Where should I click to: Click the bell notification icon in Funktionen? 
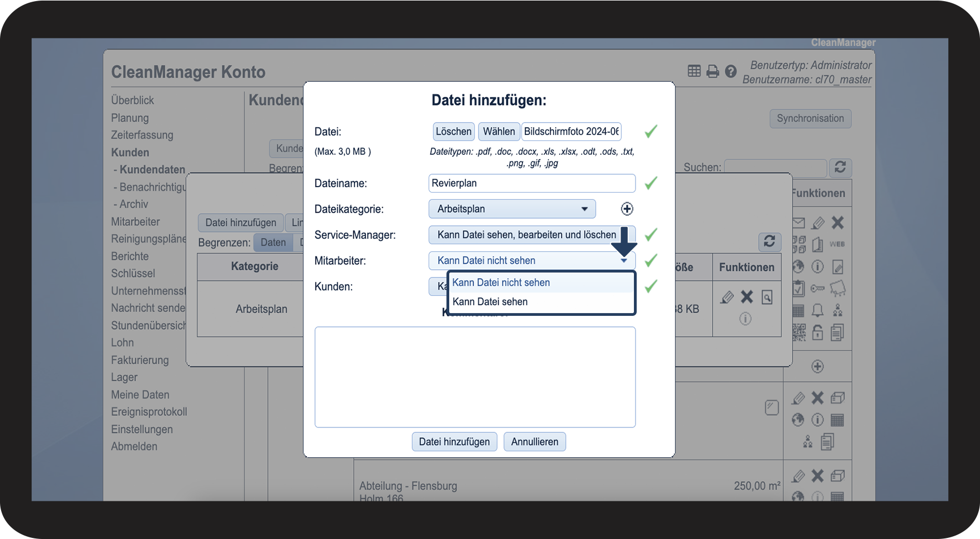tap(817, 310)
